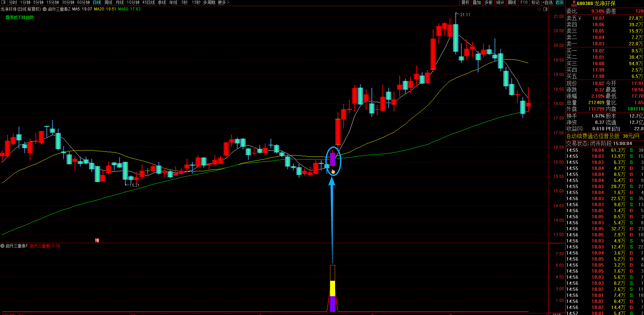Open the 启升三重奏Z indicator dropdown arrow

coord(45,9)
